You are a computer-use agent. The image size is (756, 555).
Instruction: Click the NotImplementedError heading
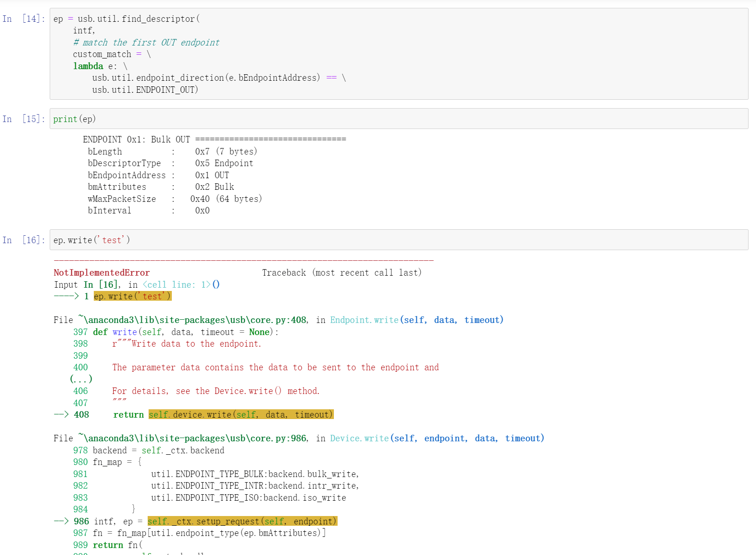(x=102, y=273)
